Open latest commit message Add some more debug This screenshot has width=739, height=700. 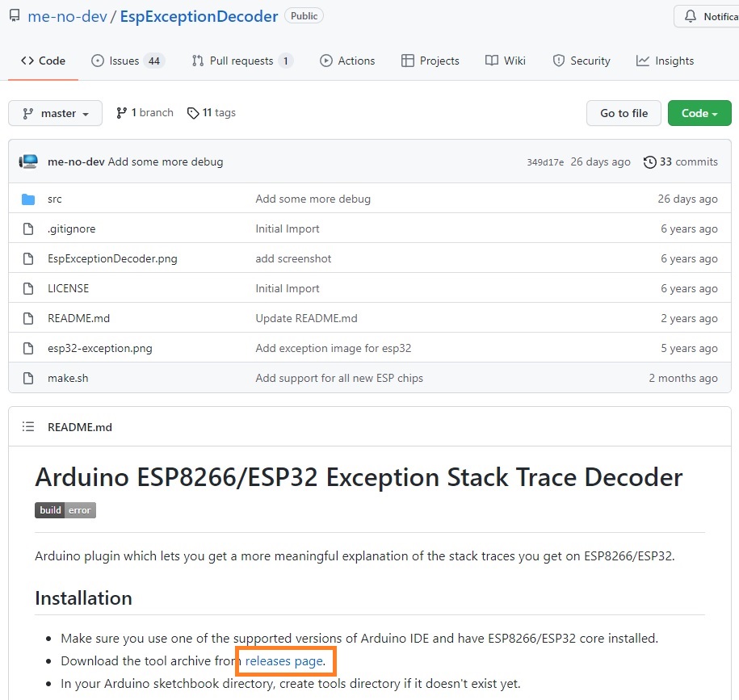[x=166, y=161]
